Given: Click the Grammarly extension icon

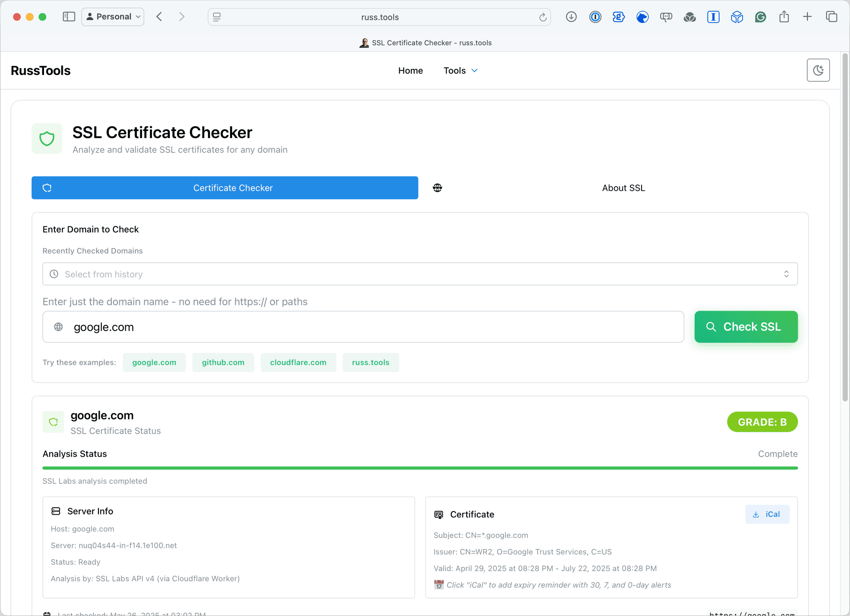Looking at the screenshot, I should pyautogui.click(x=760, y=17).
